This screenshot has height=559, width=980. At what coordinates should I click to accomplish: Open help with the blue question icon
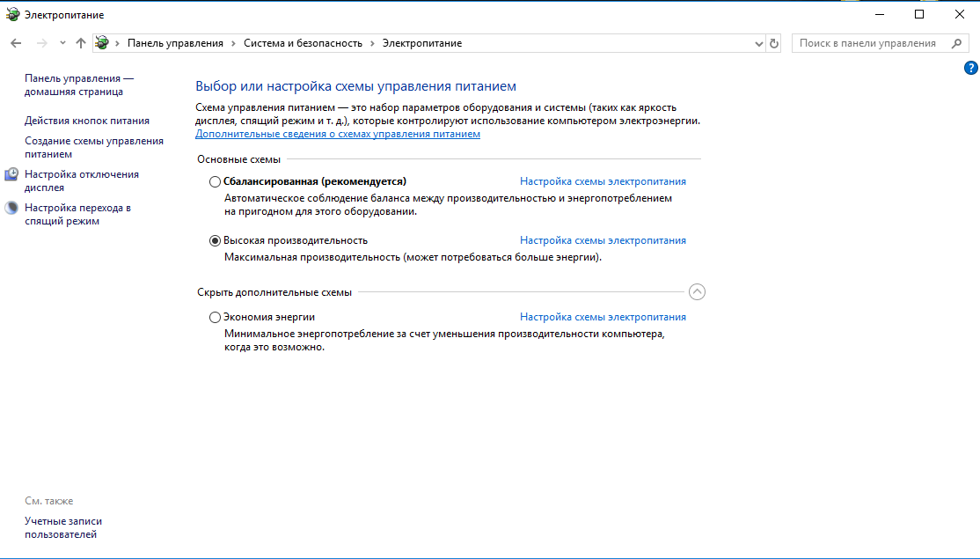(970, 68)
